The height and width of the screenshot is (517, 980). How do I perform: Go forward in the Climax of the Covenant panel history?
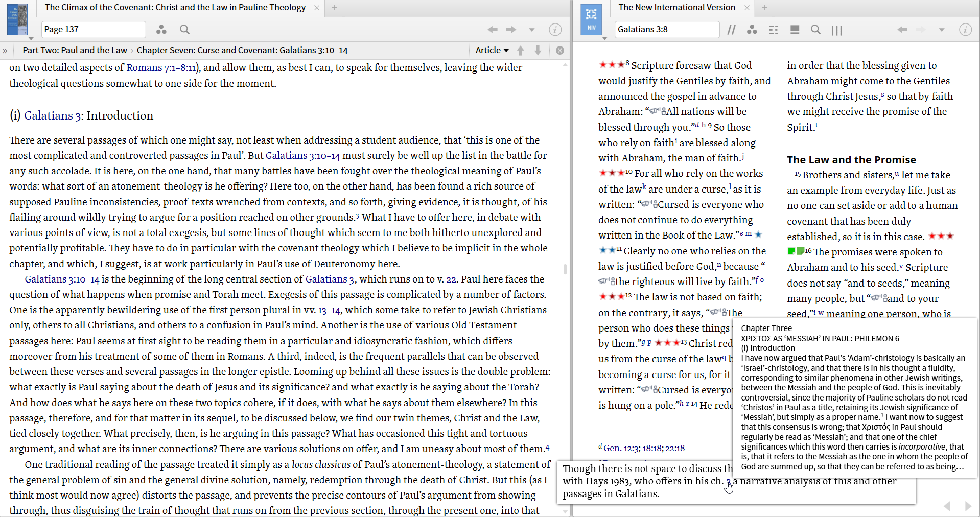click(511, 30)
